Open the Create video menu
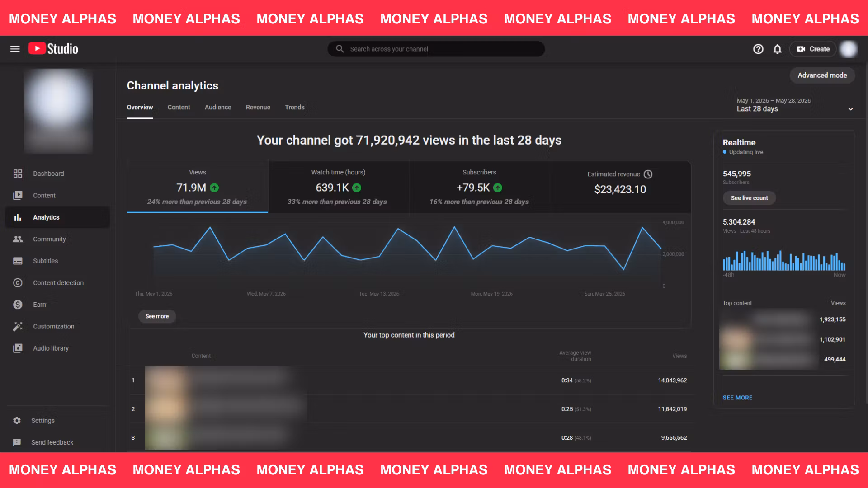The height and width of the screenshot is (488, 868). pyautogui.click(x=813, y=49)
